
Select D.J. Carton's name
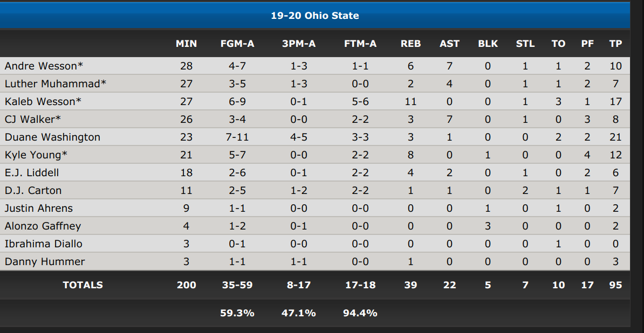pyautogui.click(x=33, y=190)
